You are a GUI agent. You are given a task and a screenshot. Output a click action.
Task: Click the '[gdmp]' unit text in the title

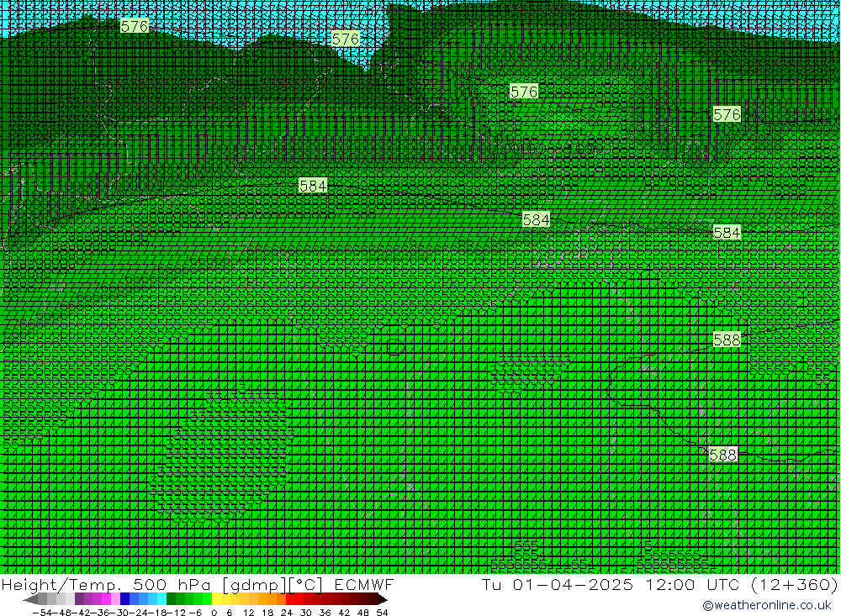[254, 584]
